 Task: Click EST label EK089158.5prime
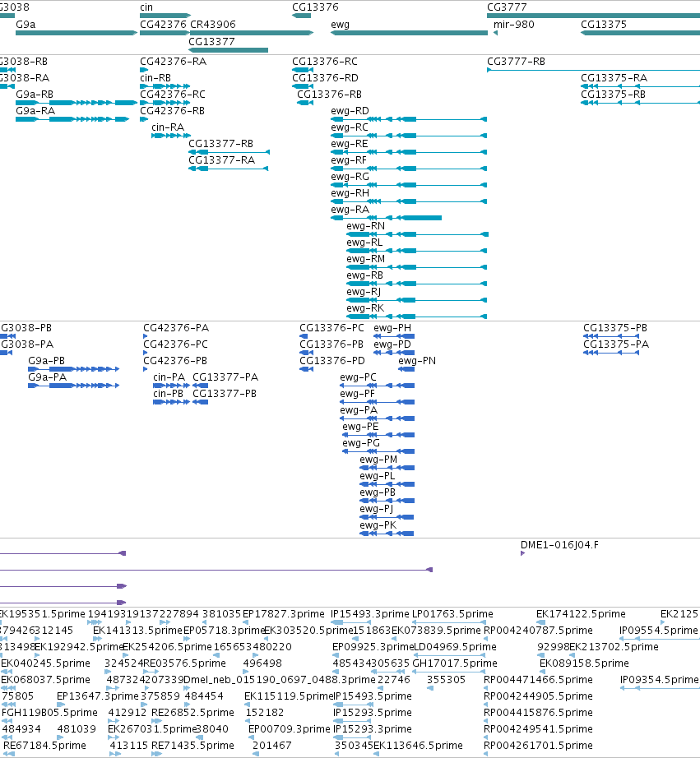point(584,663)
